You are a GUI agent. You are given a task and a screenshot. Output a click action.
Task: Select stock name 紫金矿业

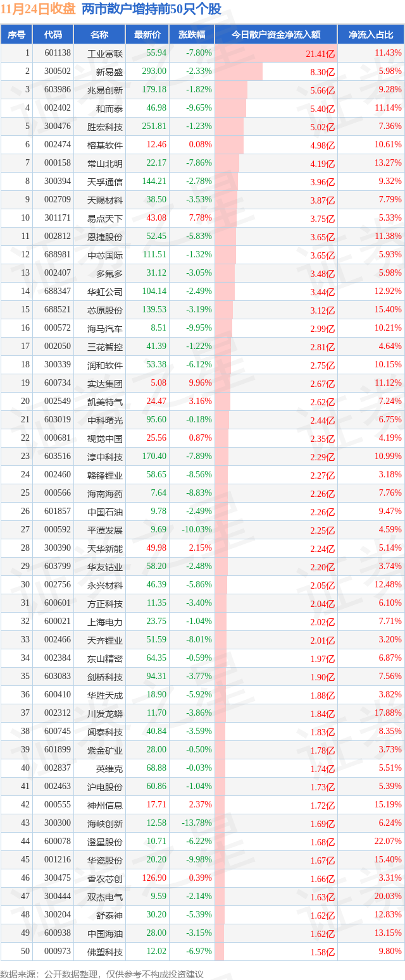click(105, 750)
